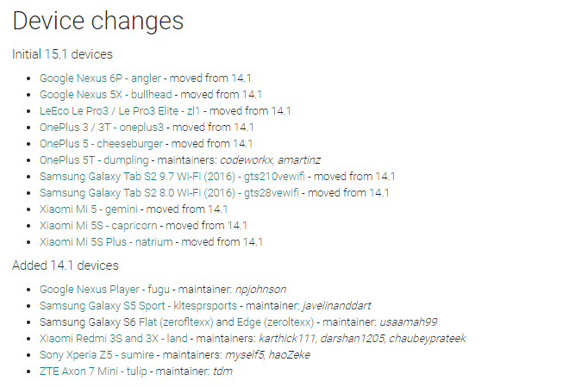Open the Google Nexus 6P angler link
This screenshot has width=588, height=387.
[x=100, y=78]
